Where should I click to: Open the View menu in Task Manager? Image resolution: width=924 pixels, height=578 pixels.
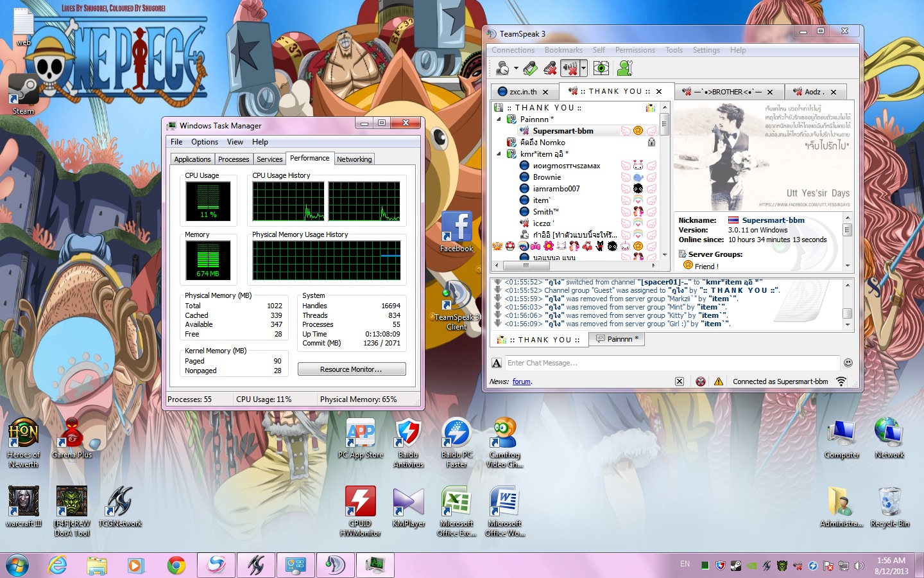(235, 142)
